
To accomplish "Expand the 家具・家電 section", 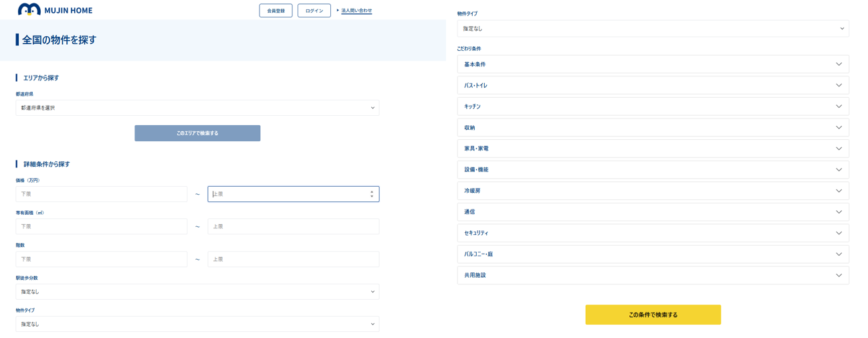I will pos(653,149).
